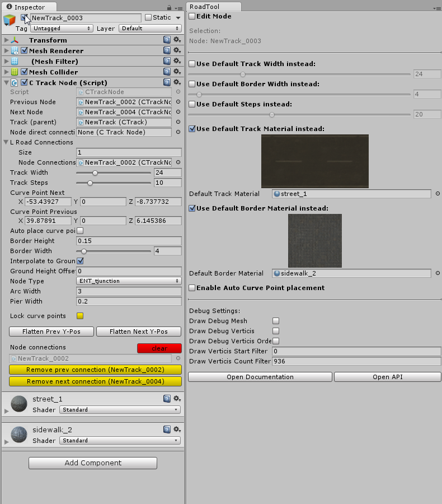
Task: Toggle GameObject active checkbox for NewTrack_0003
Action: click(x=24, y=17)
